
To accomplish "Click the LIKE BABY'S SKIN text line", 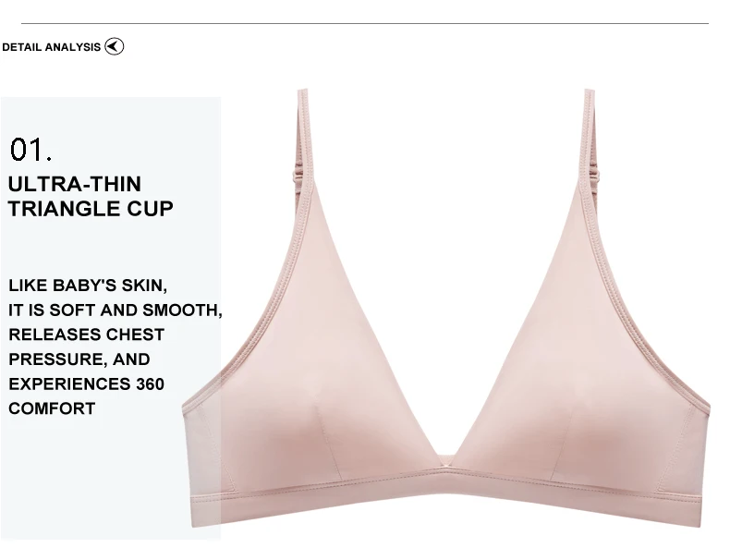I will pos(88,286).
